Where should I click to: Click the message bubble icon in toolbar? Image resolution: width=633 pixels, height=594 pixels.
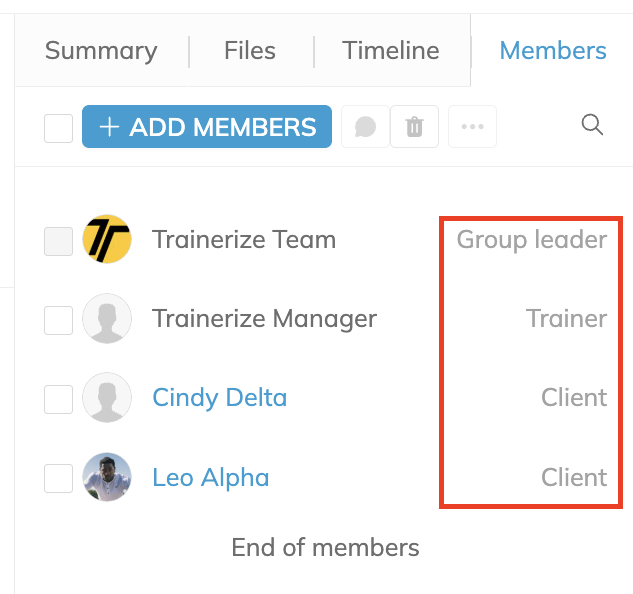[365, 127]
